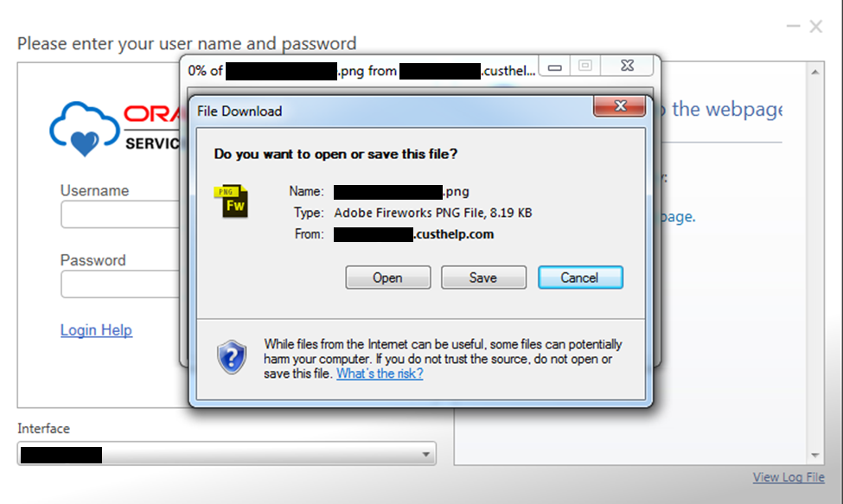Screen dimensions: 843x504
Task: Expand the Interface dropdown
Action: pos(425,455)
